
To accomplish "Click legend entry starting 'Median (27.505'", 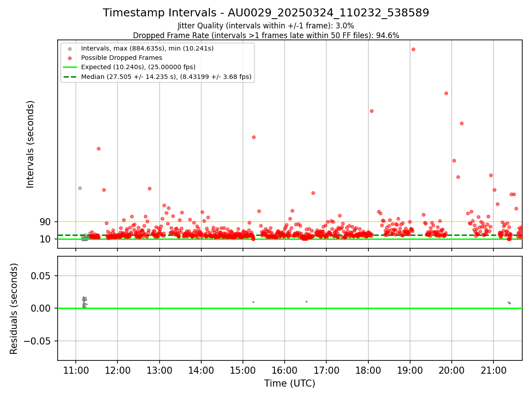I will point(166,77).
